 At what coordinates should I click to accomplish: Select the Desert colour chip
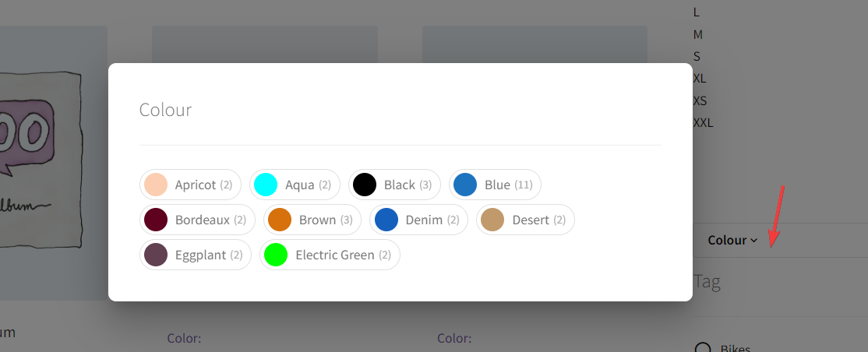525,220
